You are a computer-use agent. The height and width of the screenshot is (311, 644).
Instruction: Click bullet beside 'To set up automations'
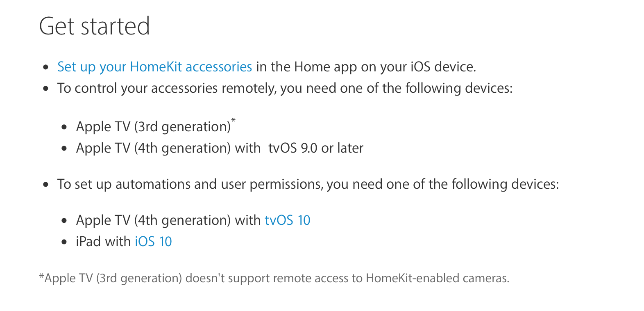click(46, 185)
